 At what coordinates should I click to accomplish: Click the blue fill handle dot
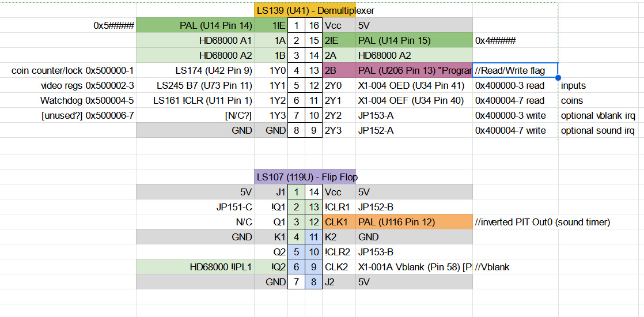click(558, 78)
